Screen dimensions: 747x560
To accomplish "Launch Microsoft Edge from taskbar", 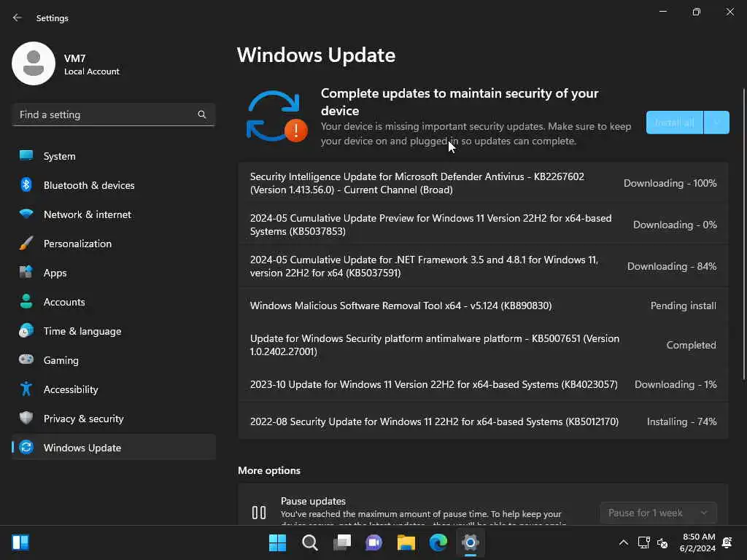I will [x=438, y=542].
